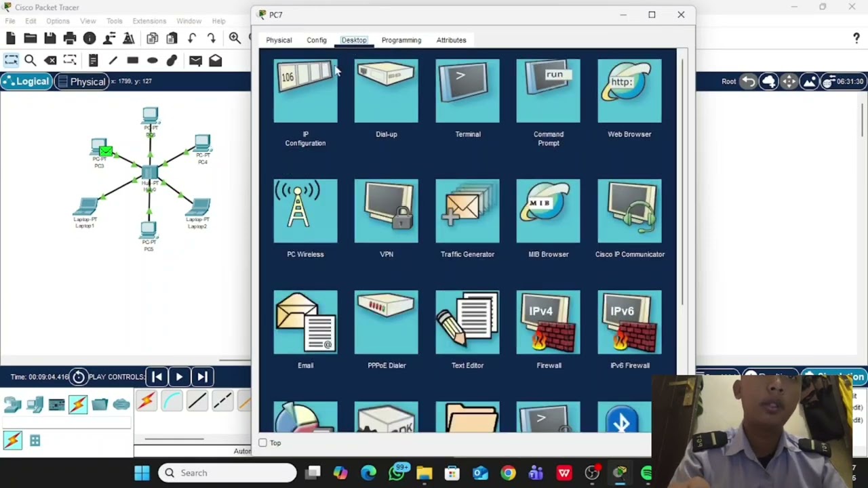The width and height of the screenshot is (868, 488).
Task: Choose the Inspect magnifier tool
Action: (31, 60)
